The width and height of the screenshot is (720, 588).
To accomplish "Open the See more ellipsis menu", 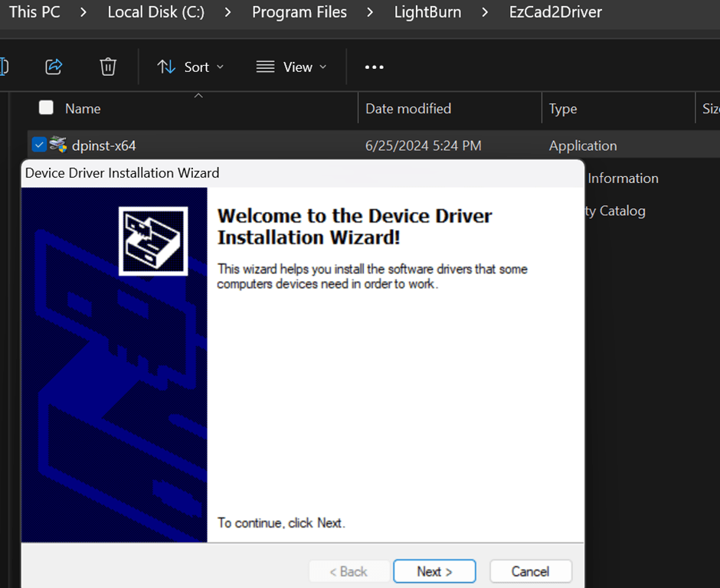I will tap(374, 67).
